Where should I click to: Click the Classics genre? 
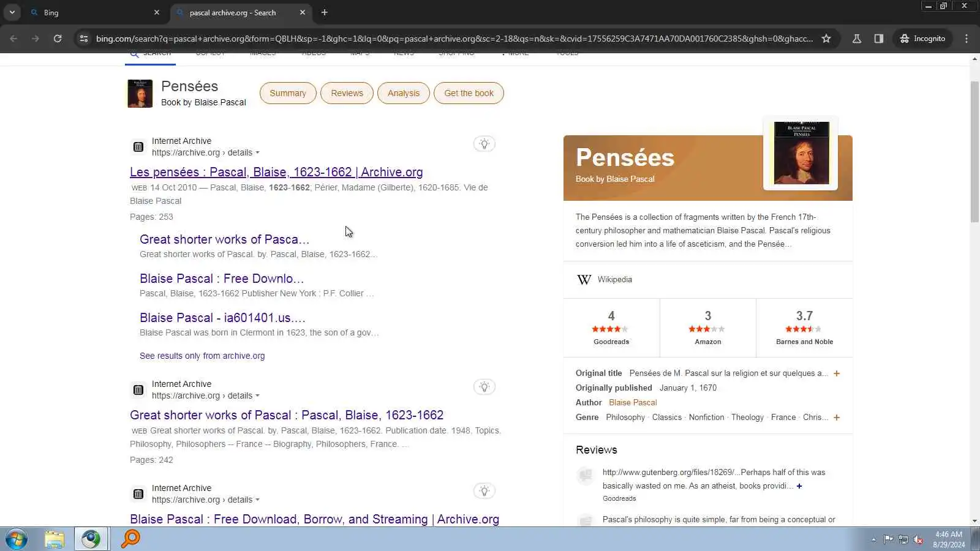point(667,418)
